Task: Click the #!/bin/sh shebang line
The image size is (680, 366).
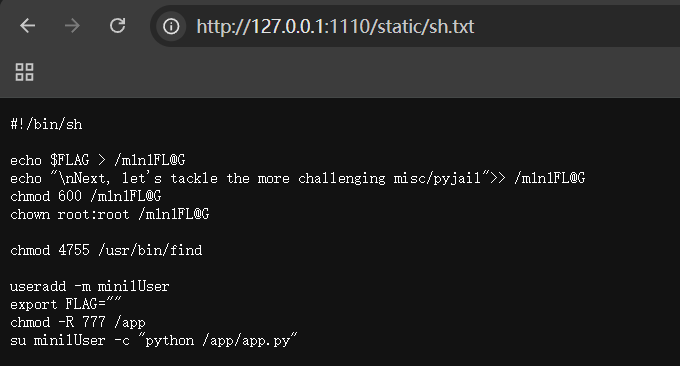Action: pos(46,124)
